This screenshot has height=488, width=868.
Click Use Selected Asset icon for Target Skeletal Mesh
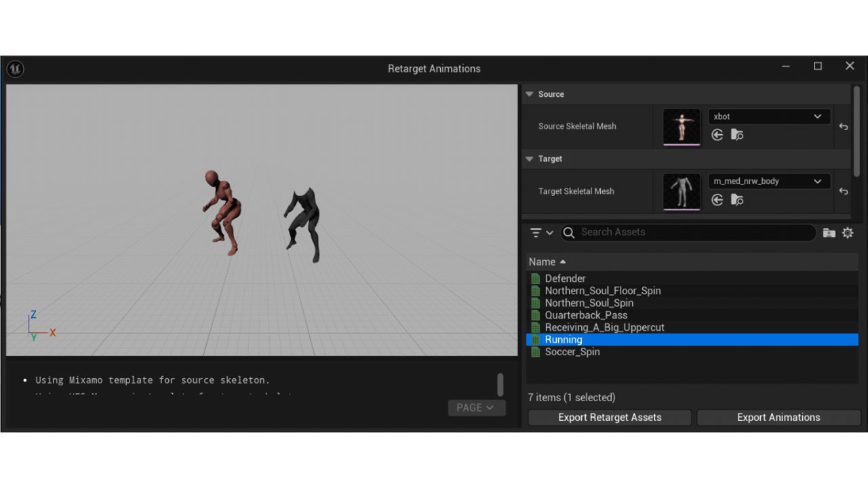tap(717, 200)
